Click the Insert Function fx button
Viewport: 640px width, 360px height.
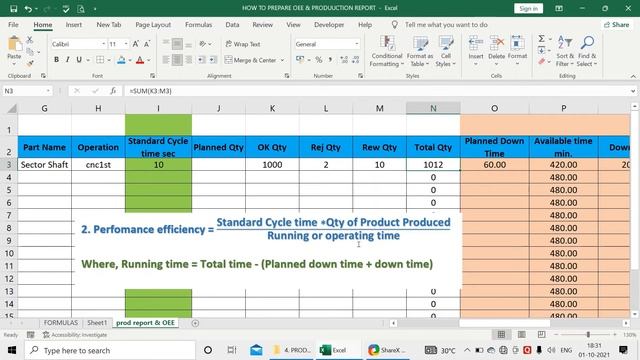pos(113,91)
